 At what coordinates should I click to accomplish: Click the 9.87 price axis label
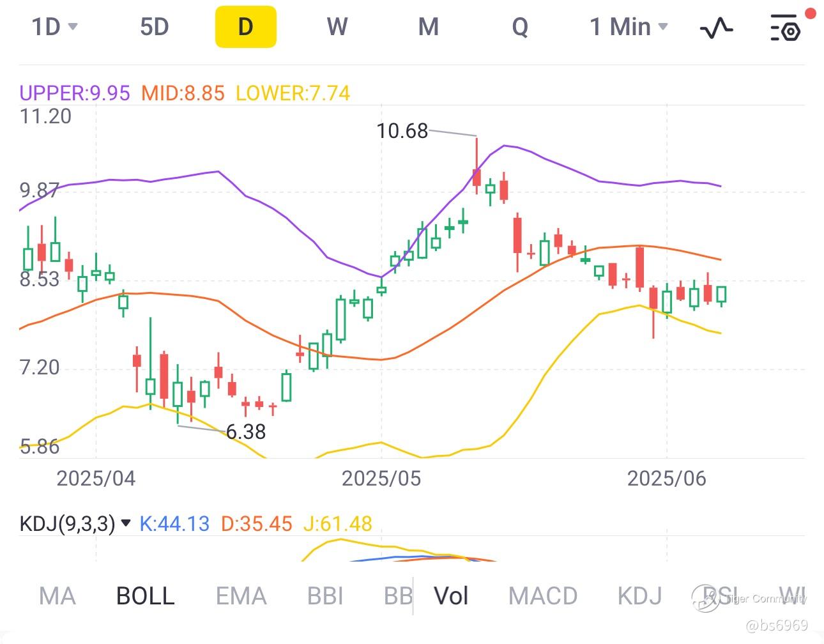(x=39, y=190)
